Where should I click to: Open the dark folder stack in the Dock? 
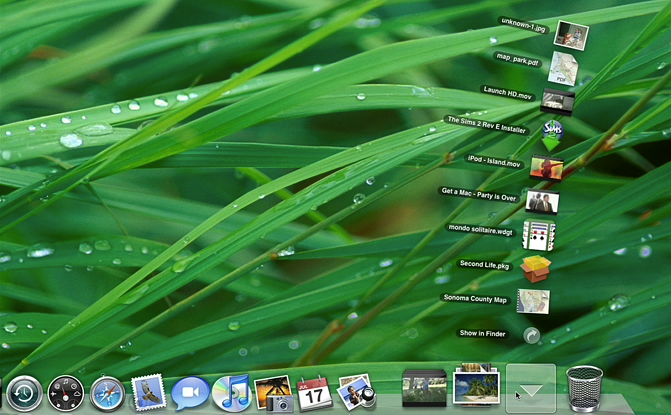pos(424,388)
